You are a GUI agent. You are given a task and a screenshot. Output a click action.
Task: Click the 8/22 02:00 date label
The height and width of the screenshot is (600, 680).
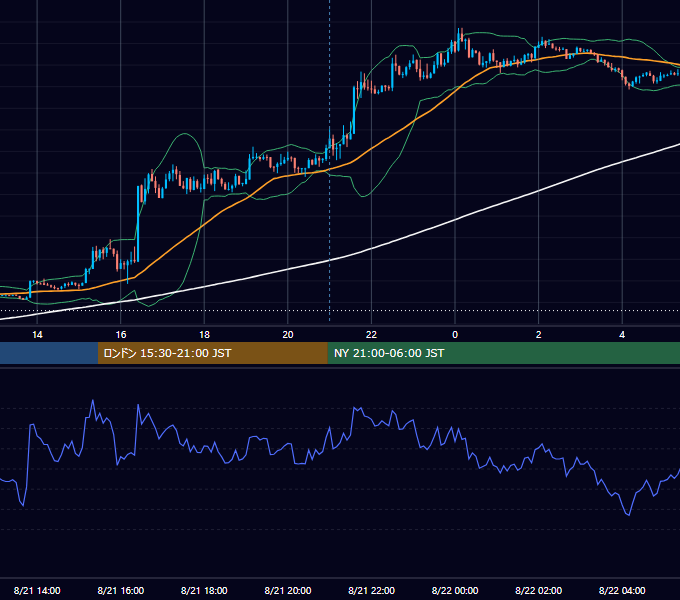[538, 590]
